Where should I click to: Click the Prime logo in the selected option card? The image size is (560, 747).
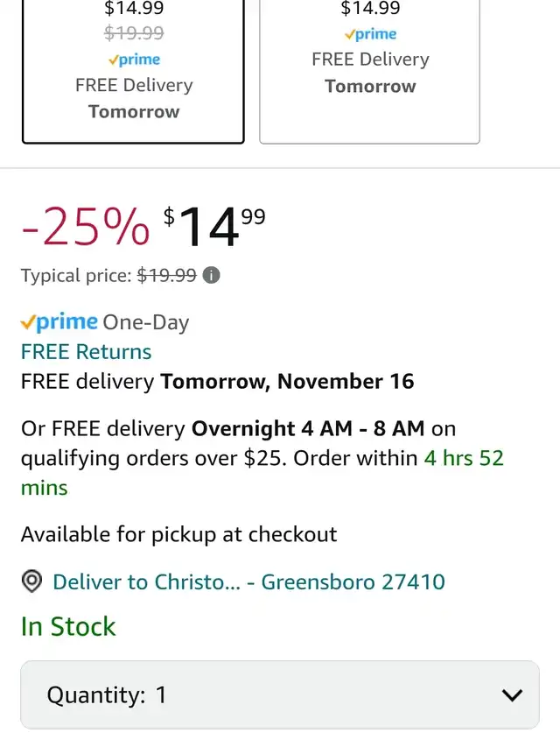tap(133, 60)
